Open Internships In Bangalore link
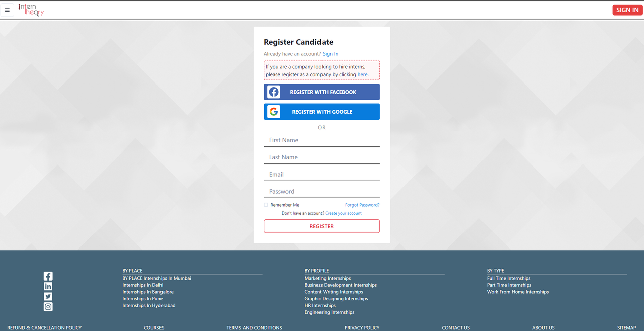 pos(148,292)
